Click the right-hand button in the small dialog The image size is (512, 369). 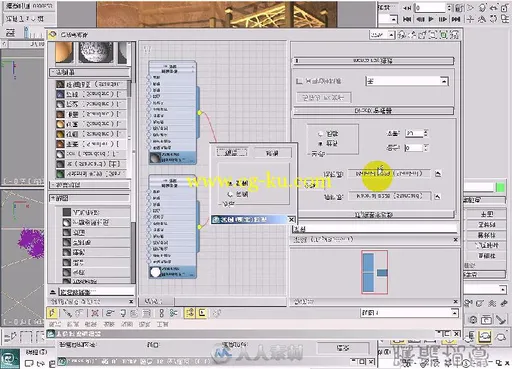click(272, 153)
